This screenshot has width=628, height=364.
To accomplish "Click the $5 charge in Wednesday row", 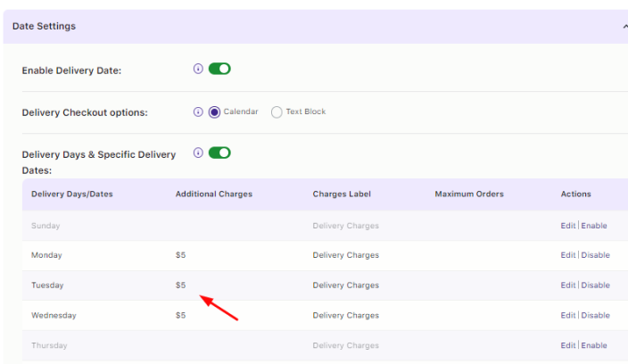I will (x=180, y=315).
